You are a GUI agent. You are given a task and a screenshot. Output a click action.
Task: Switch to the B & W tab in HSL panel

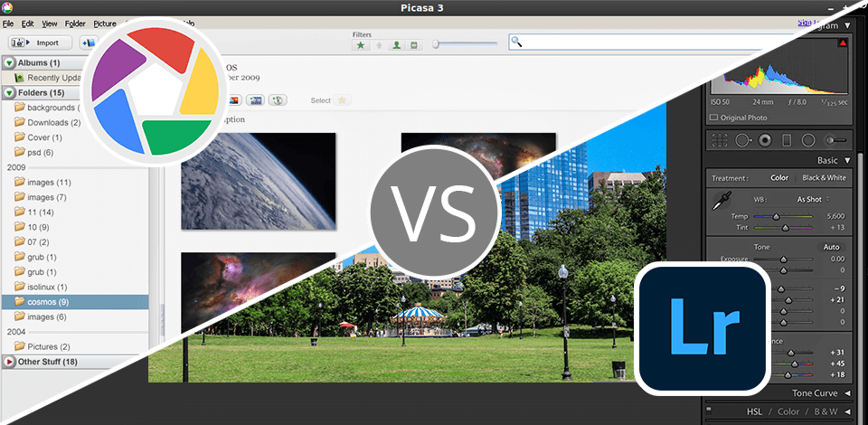click(826, 411)
